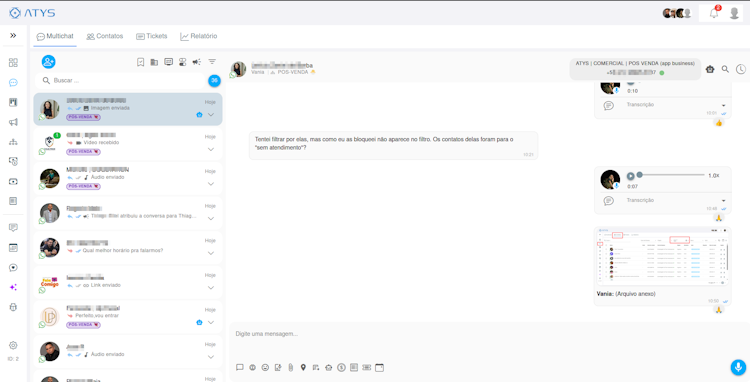750x382 pixels.
Task: Click the blue 36 conversations counter badge
Action: (214, 81)
